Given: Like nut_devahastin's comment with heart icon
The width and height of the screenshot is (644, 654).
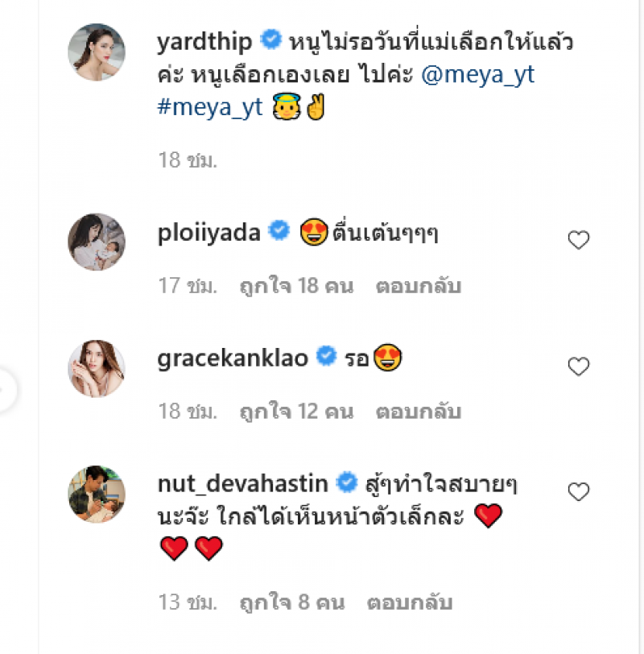Looking at the screenshot, I should click(579, 491).
